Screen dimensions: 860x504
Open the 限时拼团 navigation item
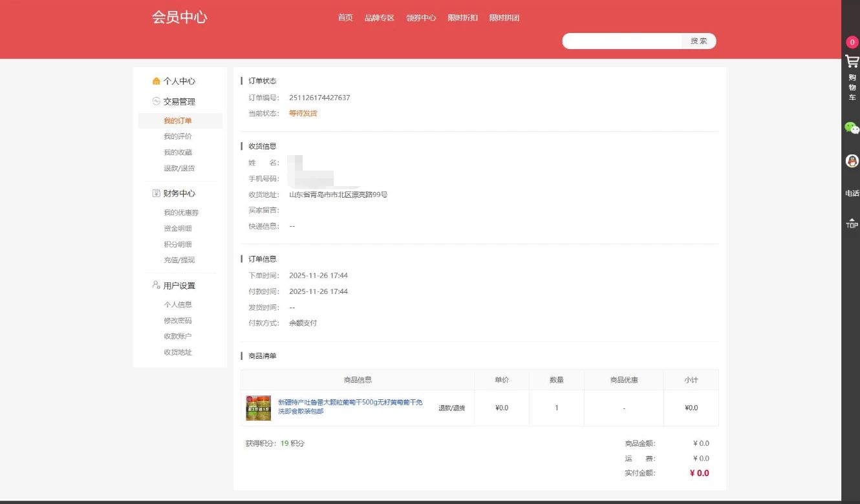pyautogui.click(x=505, y=18)
